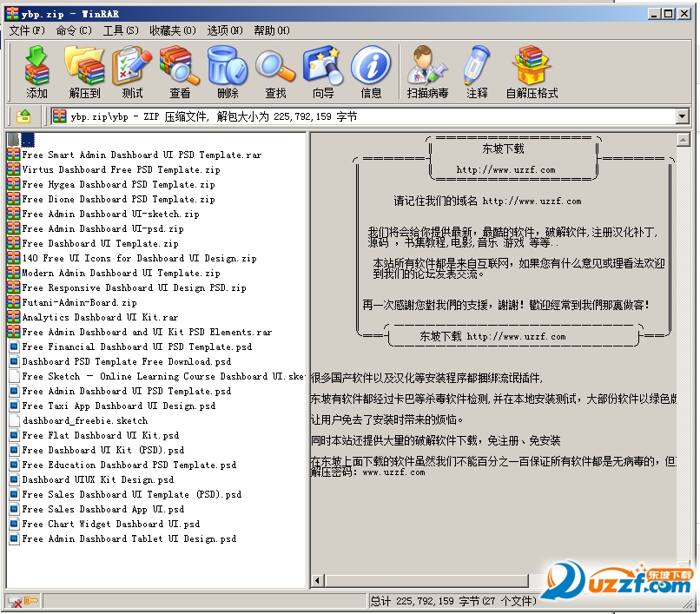This screenshot has height=614, width=700.
Task: Click the comment panel scroll-up arrow
Action: tap(683, 140)
